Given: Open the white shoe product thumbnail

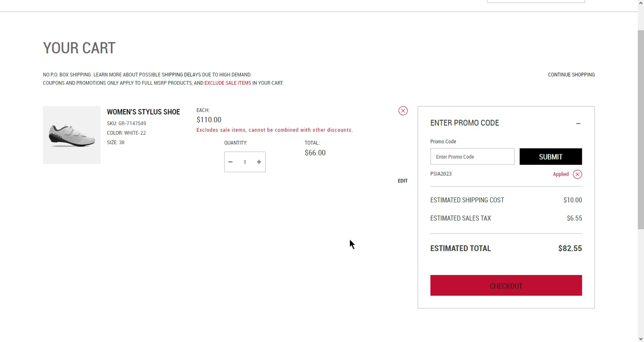Looking at the screenshot, I should [72, 135].
